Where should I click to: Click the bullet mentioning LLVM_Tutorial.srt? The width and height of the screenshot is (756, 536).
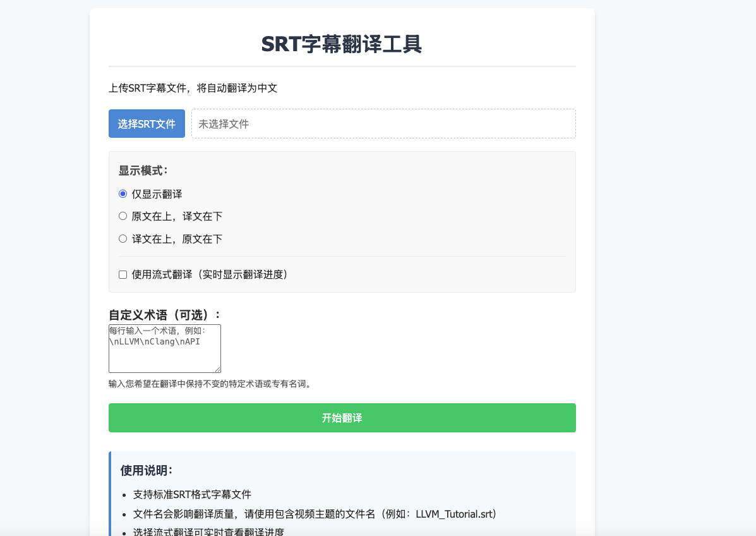click(315, 515)
